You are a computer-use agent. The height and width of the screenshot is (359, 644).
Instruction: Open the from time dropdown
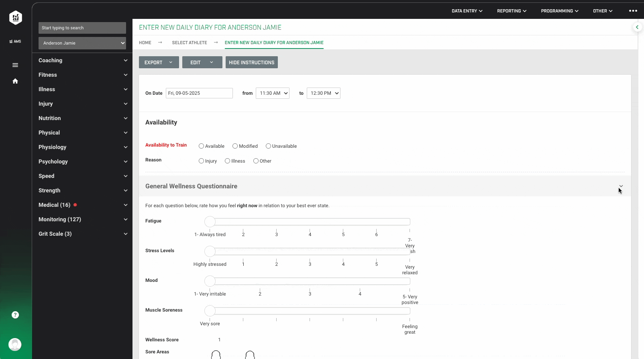tap(273, 93)
